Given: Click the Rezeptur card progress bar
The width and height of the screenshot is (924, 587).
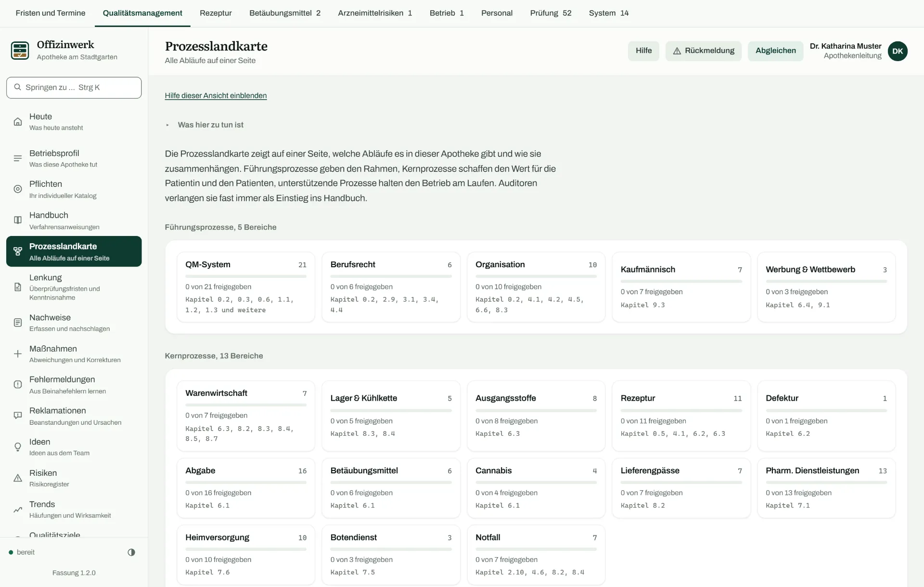Looking at the screenshot, I should click(681, 410).
